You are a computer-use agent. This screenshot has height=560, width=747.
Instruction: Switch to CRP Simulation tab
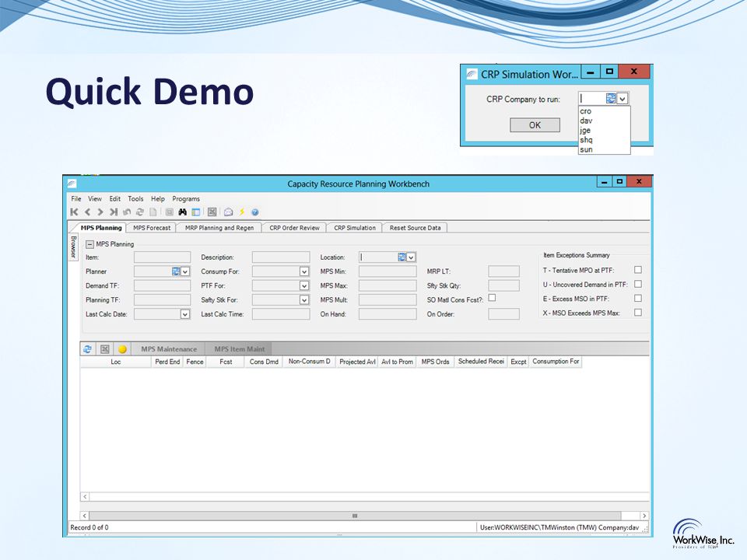point(355,228)
